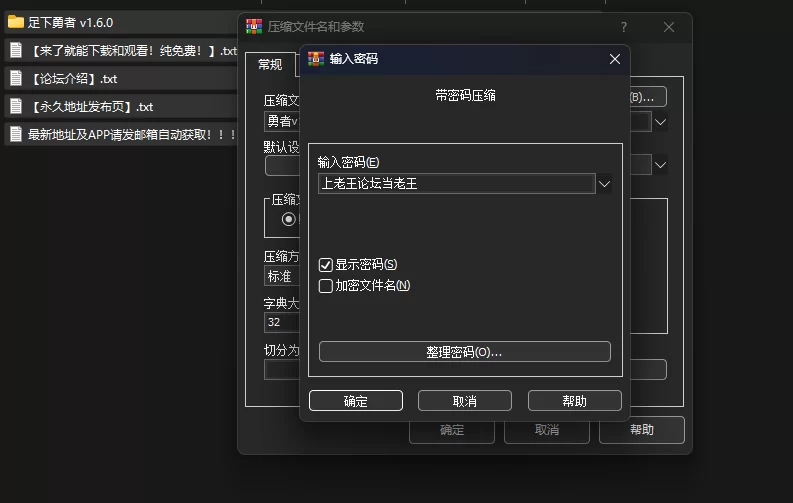Click WinRAR icon in 输入密码 title bar
Image resolution: width=793 pixels, height=503 pixels.
point(316,59)
